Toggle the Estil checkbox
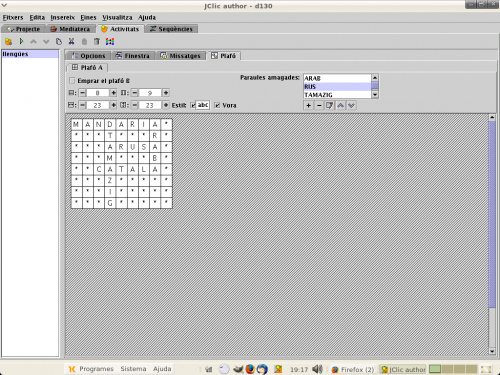Image resolution: width=500 pixels, height=375 pixels. pos(193,105)
